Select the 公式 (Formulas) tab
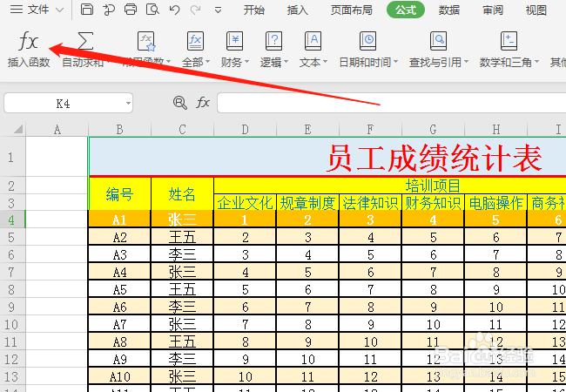The height and width of the screenshot is (392, 566). (x=406, y=10)
